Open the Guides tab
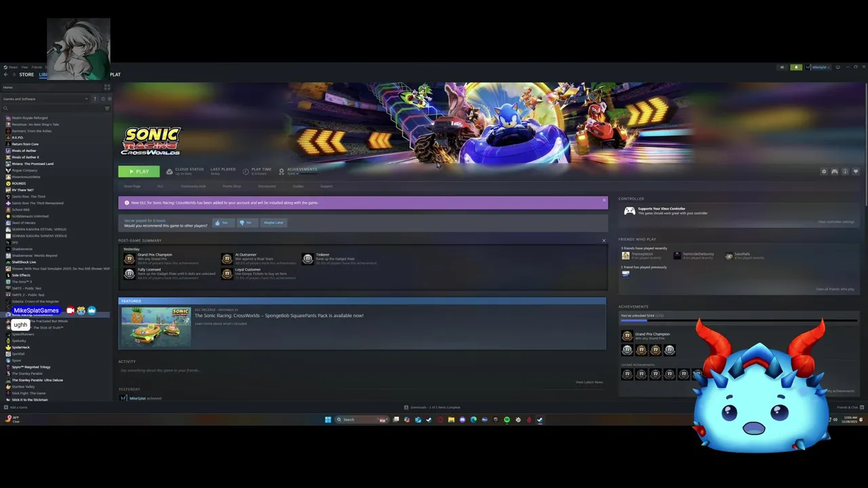 point(298,186)
